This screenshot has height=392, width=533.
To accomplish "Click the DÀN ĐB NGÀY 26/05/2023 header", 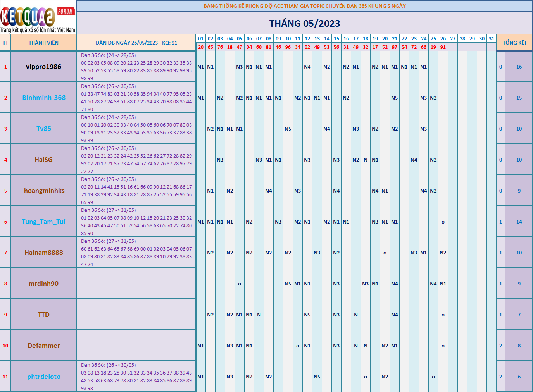I will point(136,43).
